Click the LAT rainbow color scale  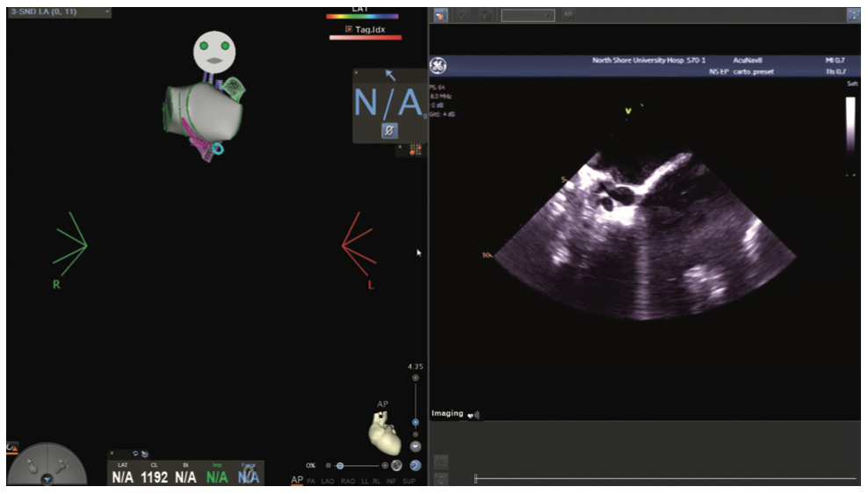coord(362,17)
